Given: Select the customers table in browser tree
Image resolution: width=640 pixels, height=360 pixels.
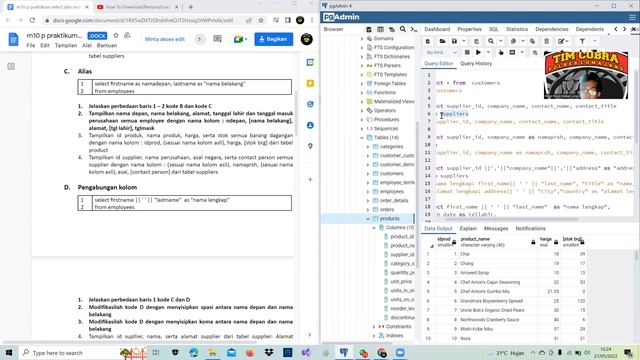Looking at the screenshot, I should pyautogui.click(x=391, y=173).
